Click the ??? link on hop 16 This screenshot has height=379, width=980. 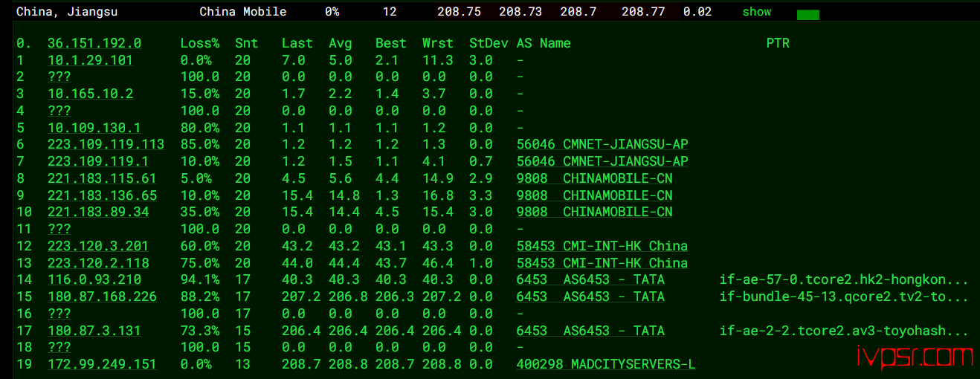(x=59, y=314)
